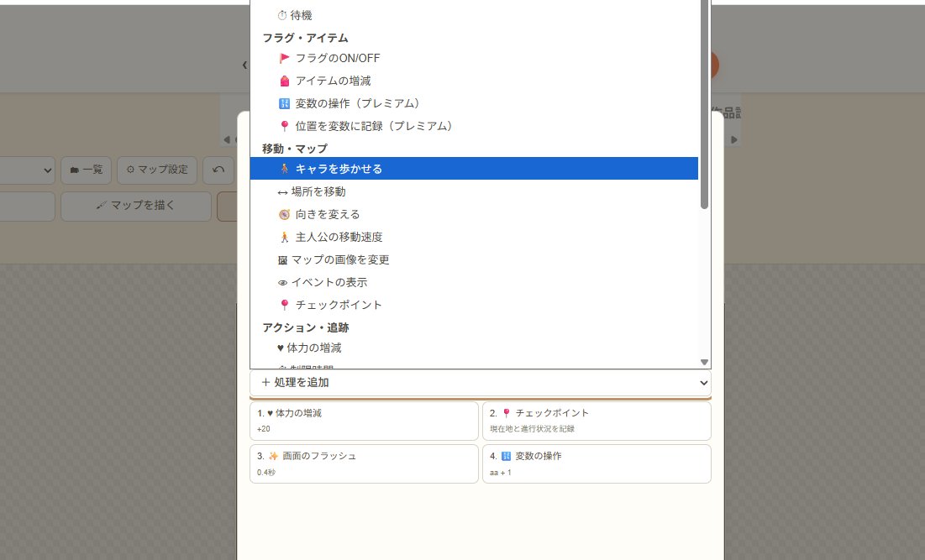Image resolution: width=925 pixels, height=560 pixels.
Task: Click the double arrow icon beside 場所を移動
Action: pyautogui.click(x=282, y=192)
